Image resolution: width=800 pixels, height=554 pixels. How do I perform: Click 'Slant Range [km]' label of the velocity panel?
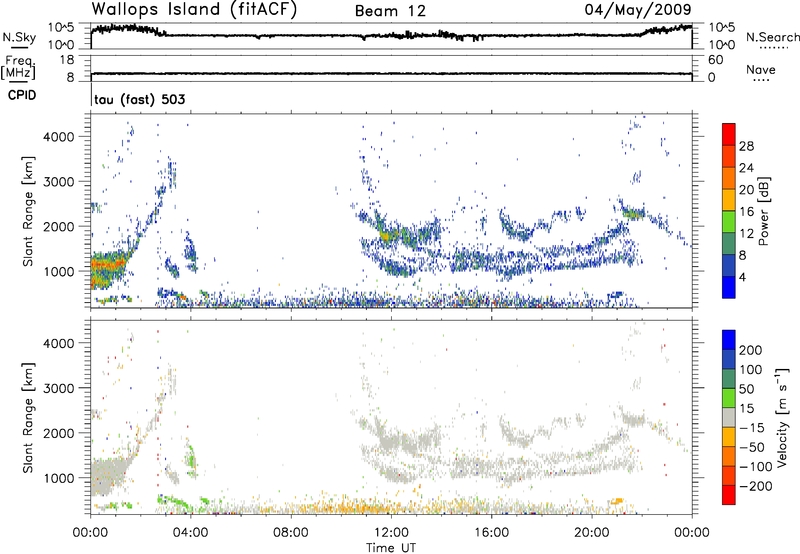pos(28,417)
